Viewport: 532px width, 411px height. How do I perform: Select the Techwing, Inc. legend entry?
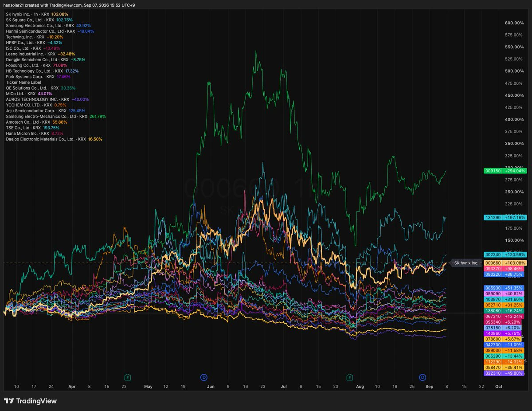pos(34,37)
